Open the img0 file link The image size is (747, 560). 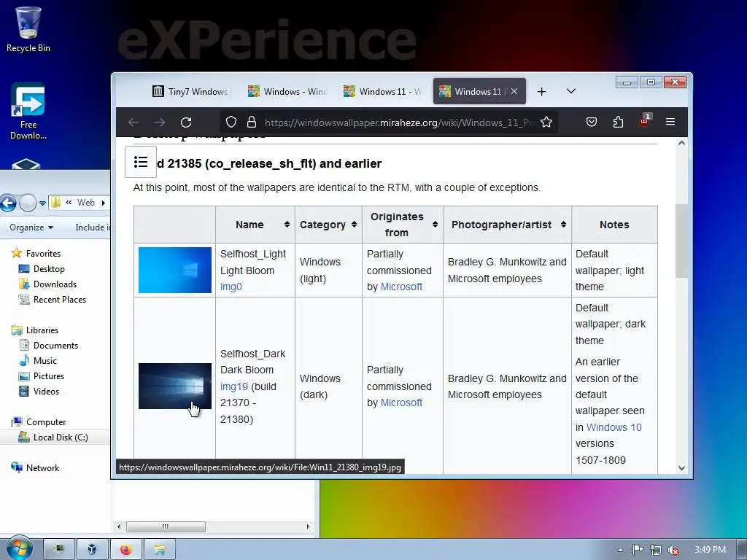[x=231, y=287]
